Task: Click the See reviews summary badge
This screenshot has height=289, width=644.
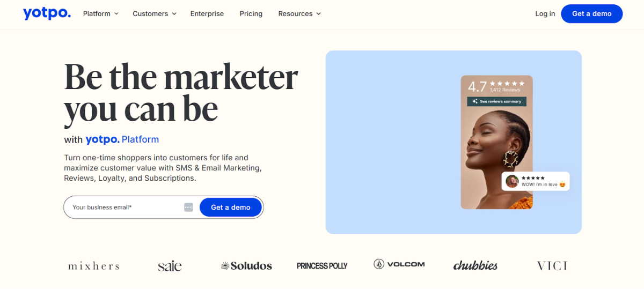Action: pyautogui.click(x=497, y=101)
